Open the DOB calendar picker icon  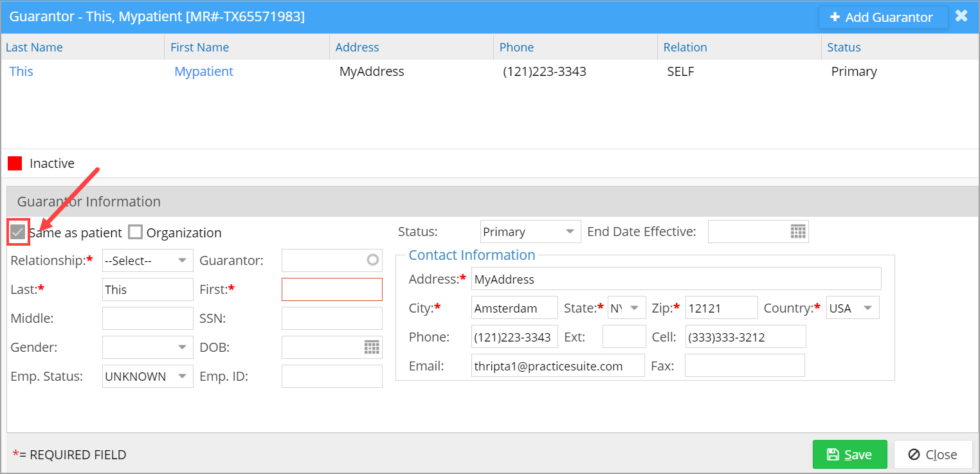[372, 347]
